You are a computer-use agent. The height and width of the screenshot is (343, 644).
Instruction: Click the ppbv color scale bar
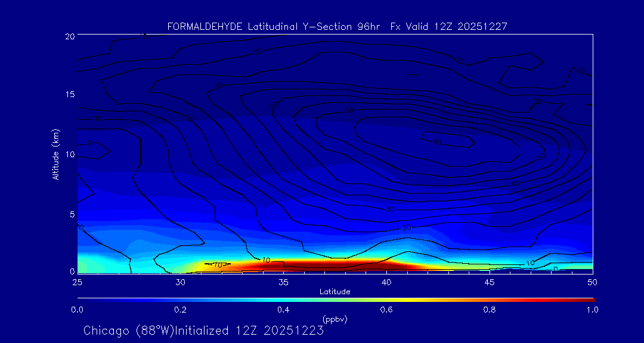336,300
